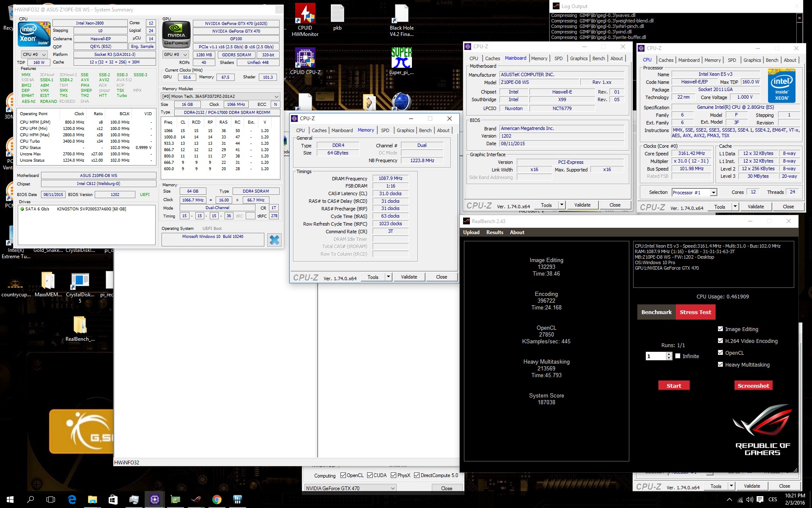
Task: Click the blue X icon in HWiNFO32 summary
Action: tap(274, 240)
